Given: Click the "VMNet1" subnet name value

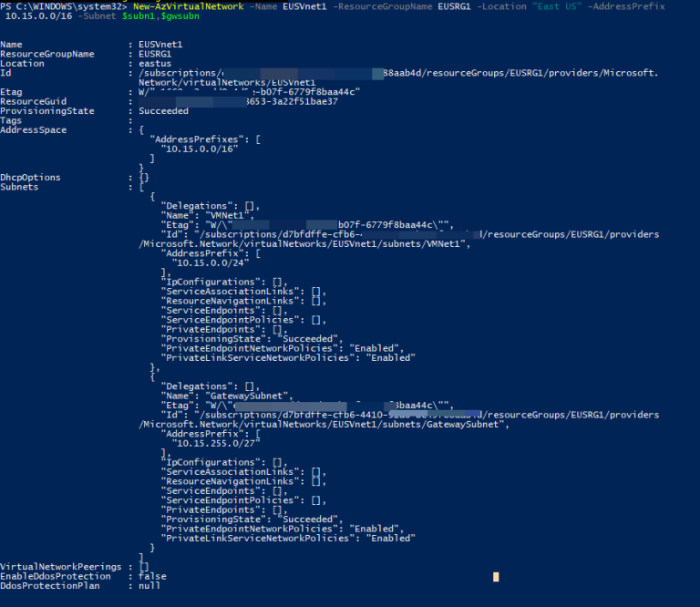Looking at the screenshot, I should point(221,215).
